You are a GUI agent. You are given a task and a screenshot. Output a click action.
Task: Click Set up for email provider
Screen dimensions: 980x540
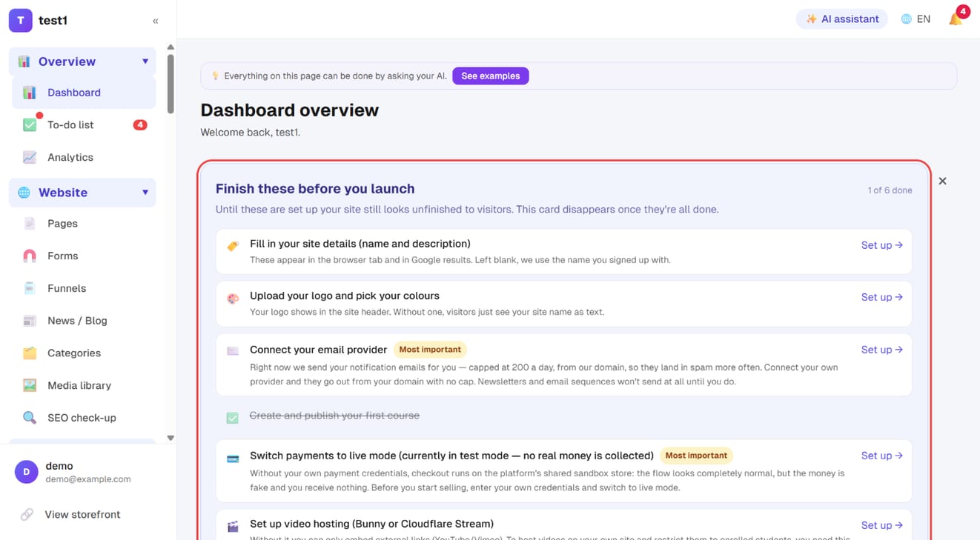pos(882,350)
